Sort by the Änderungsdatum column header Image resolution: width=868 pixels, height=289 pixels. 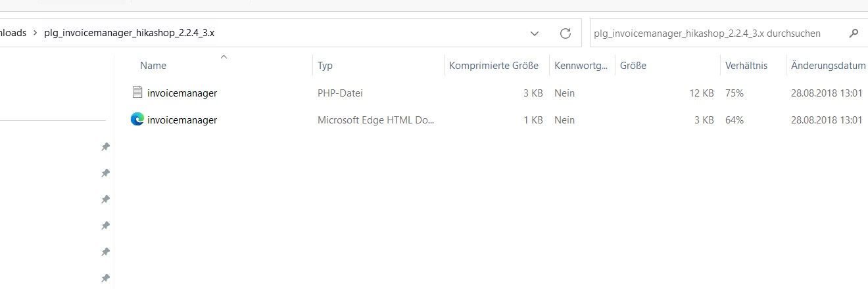pos(827,66)
